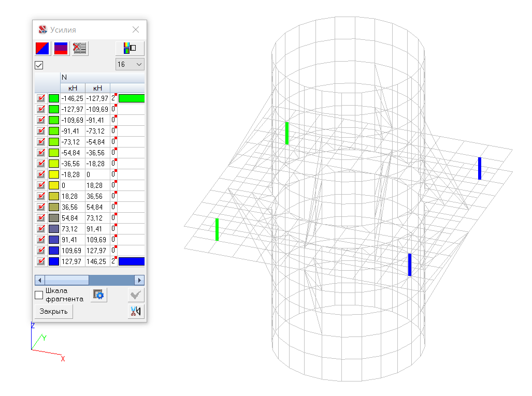This screenshot has height=396, width=532.
Task: Choose the swatch for 36,56 to 54,84
Action: [x=54, y=207]
